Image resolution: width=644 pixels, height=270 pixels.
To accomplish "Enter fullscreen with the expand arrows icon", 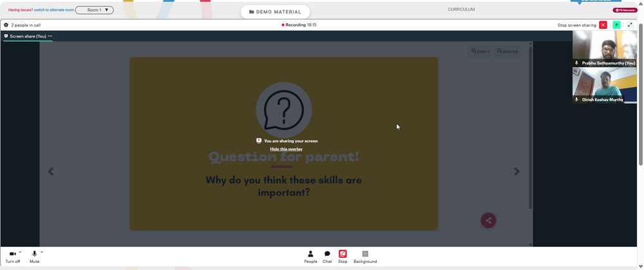I will (x=630, y=25).
